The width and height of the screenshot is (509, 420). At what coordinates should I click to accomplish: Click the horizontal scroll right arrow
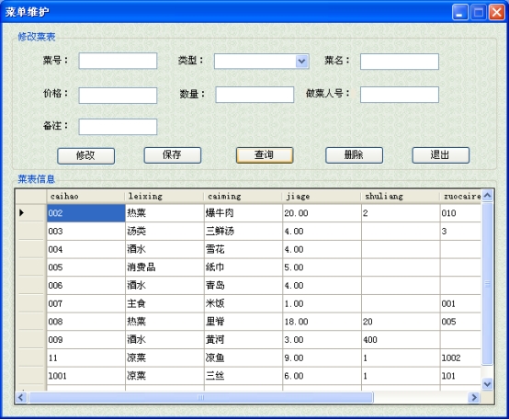[474, 397]
